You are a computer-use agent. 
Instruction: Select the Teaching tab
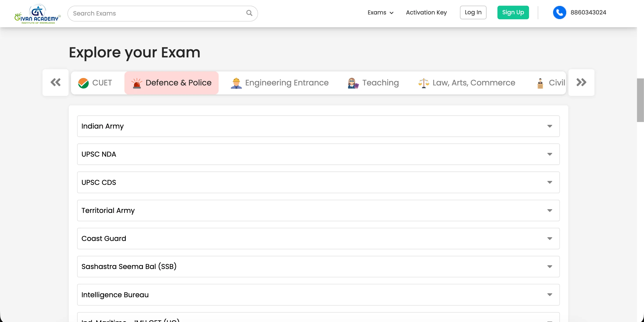point(373,83)
